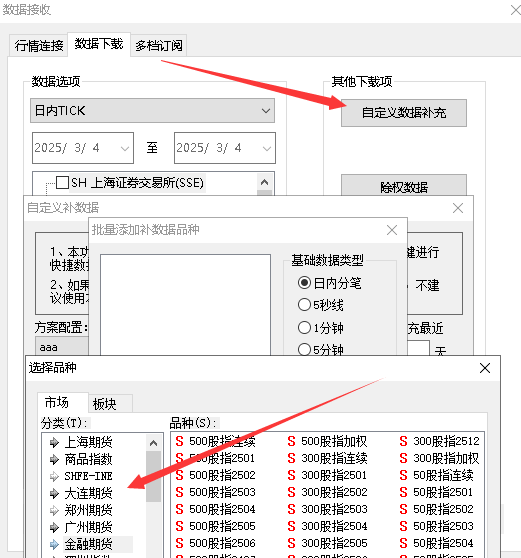Click the aaa 方案配置 field
The image size is (521, 558).
click(x=62, y=347)
